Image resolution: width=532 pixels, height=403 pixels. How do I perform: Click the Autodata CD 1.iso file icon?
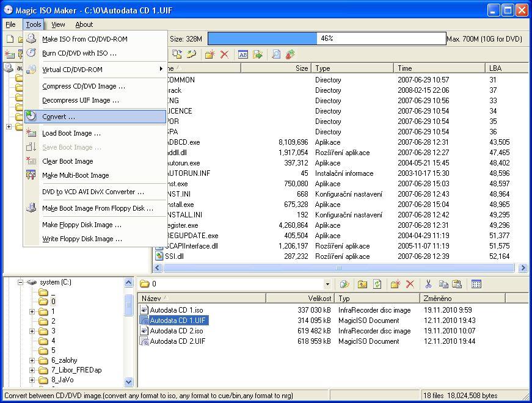[x=145, y=310]
